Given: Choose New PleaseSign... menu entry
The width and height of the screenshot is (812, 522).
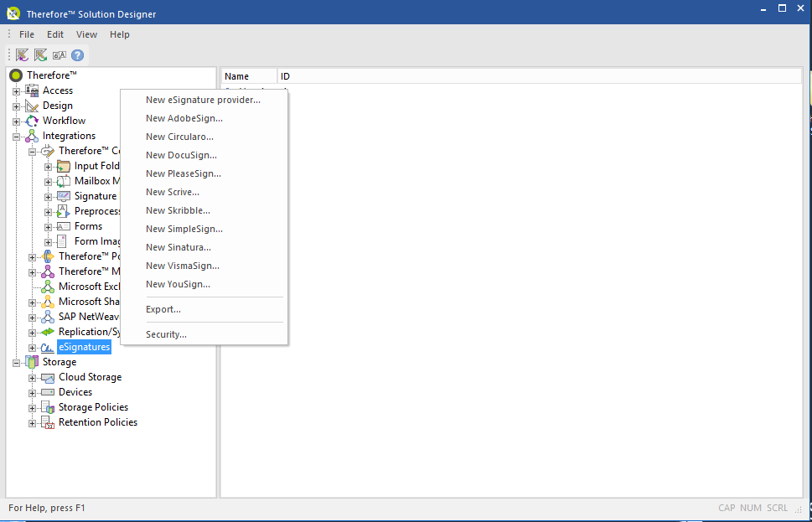Looking at the screenshot, I should (x=203, y=173).
